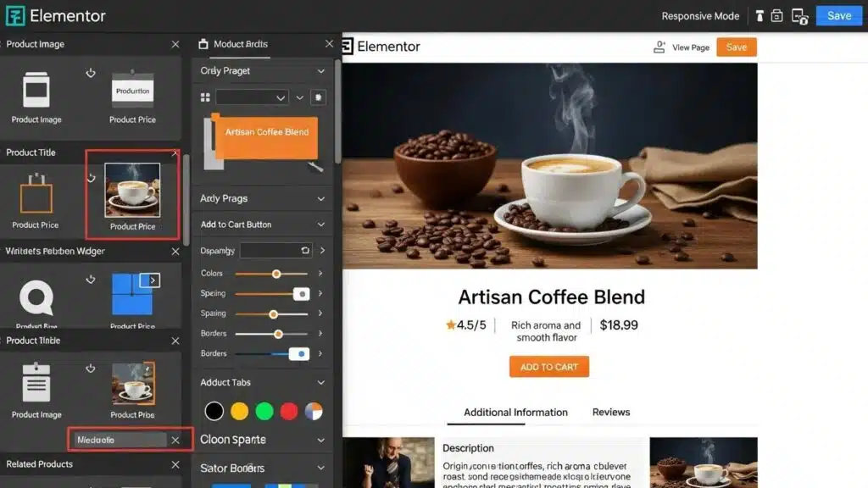Image resolution: width=868 pixels, height=488 pixels.
Task: Click the small chevron next to the dropdown
Action: [299, 97]
